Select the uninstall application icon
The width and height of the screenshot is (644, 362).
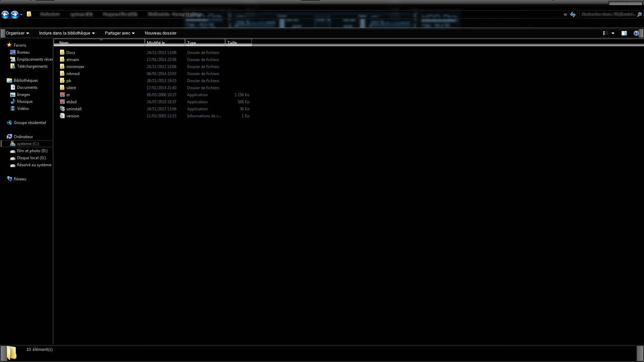62,109
